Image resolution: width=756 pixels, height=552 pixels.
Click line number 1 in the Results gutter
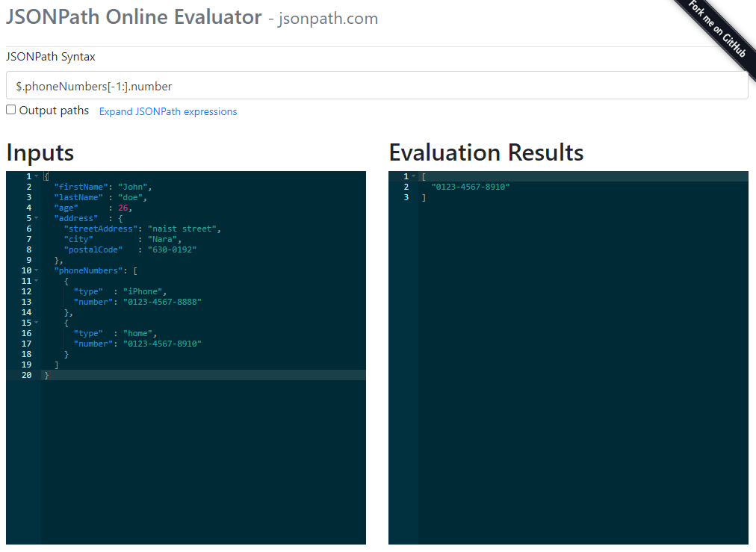406,176
